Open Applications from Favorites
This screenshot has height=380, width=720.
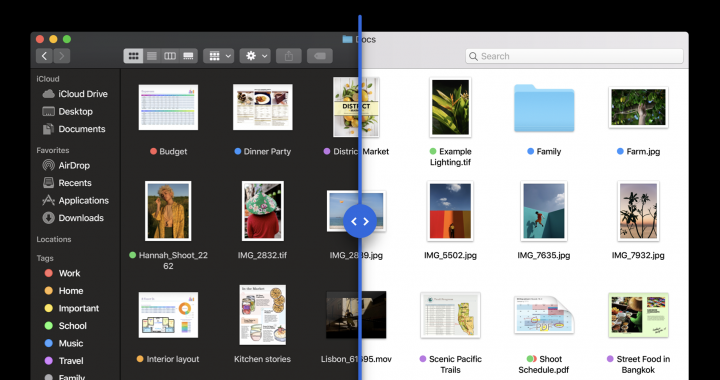[x=76, y=200]
